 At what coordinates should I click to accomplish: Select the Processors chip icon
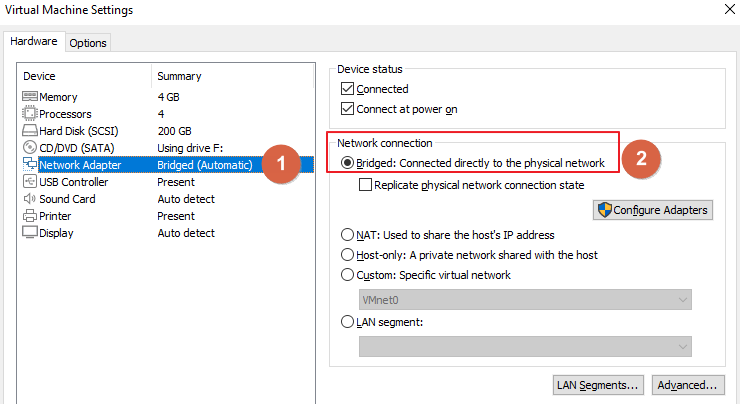29,113
